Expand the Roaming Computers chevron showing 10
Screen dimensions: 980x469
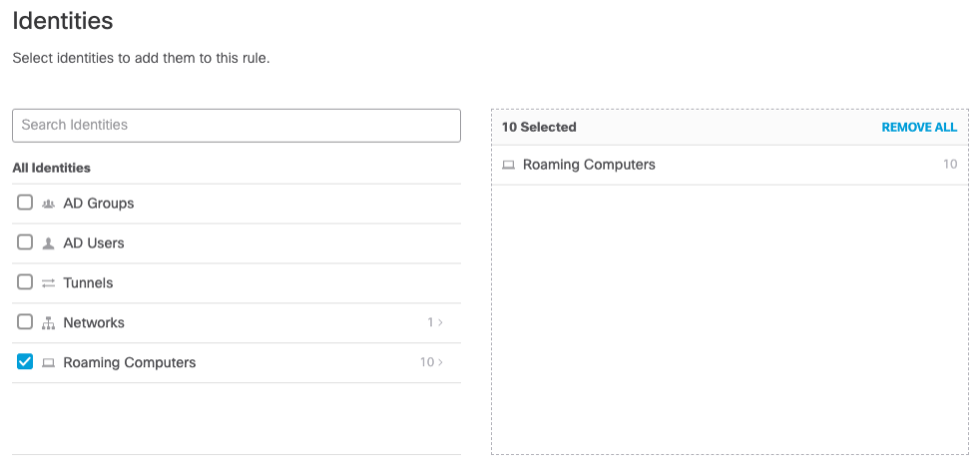click(x=441, y=362)
